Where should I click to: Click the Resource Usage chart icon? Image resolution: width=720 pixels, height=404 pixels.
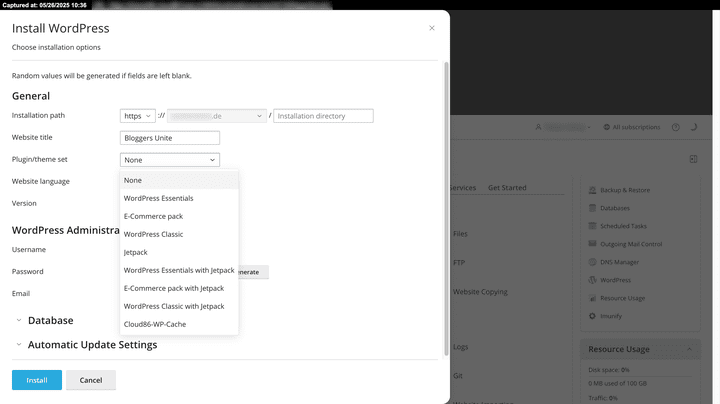point(592,298)
